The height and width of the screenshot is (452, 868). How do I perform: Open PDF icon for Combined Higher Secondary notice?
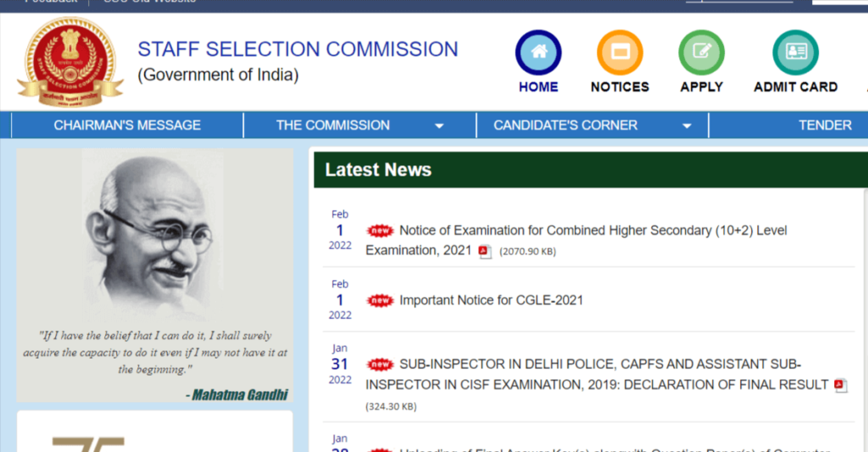point(485,252)
